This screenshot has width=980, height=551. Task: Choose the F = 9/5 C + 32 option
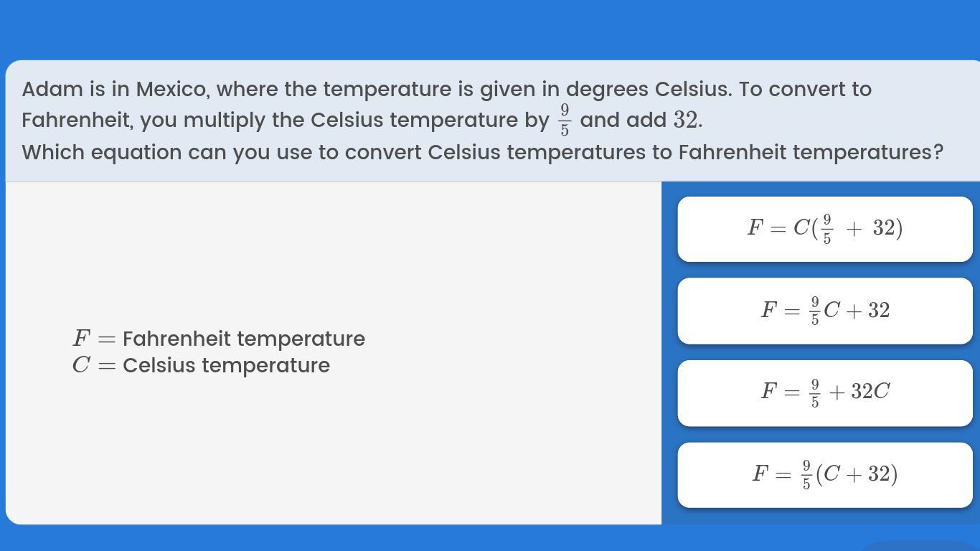824,311
